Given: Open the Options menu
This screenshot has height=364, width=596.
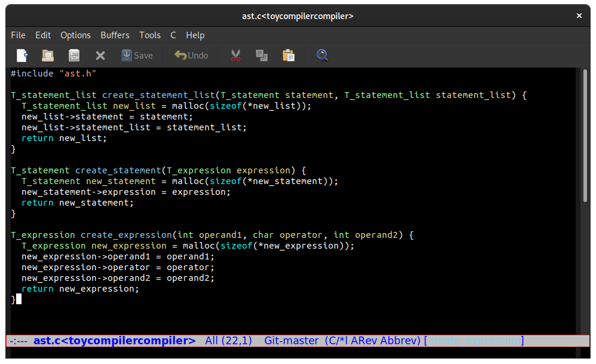Looking at the screenshot, I should click(x=76, y=35).
